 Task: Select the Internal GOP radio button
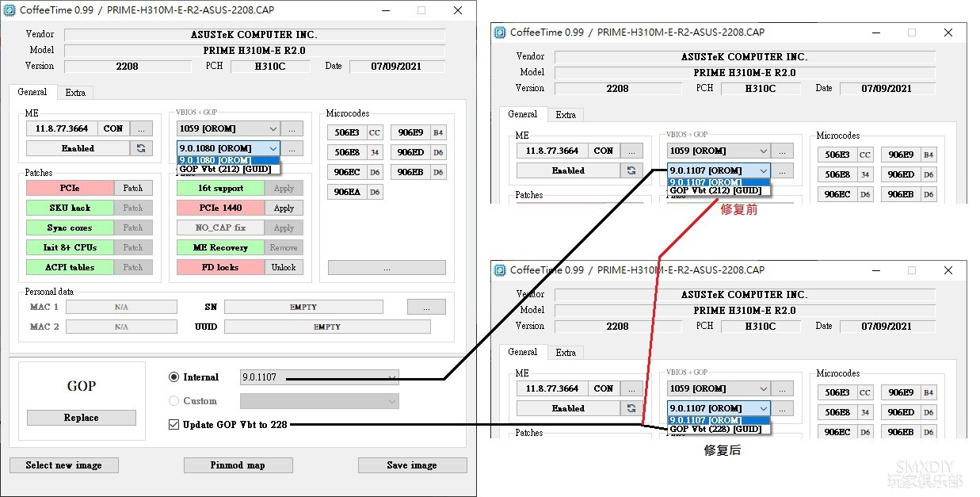point(174,377)
